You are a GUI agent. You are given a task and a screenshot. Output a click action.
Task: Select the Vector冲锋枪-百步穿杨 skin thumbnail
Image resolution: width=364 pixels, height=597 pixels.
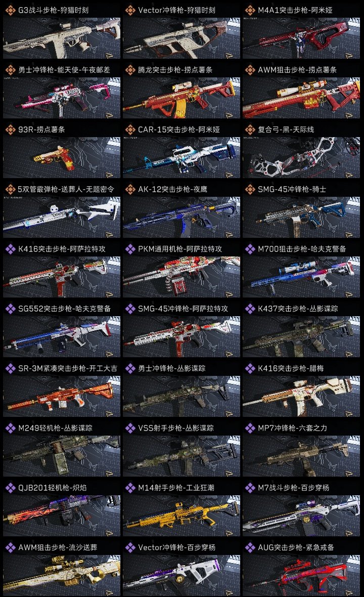point(181,576)
